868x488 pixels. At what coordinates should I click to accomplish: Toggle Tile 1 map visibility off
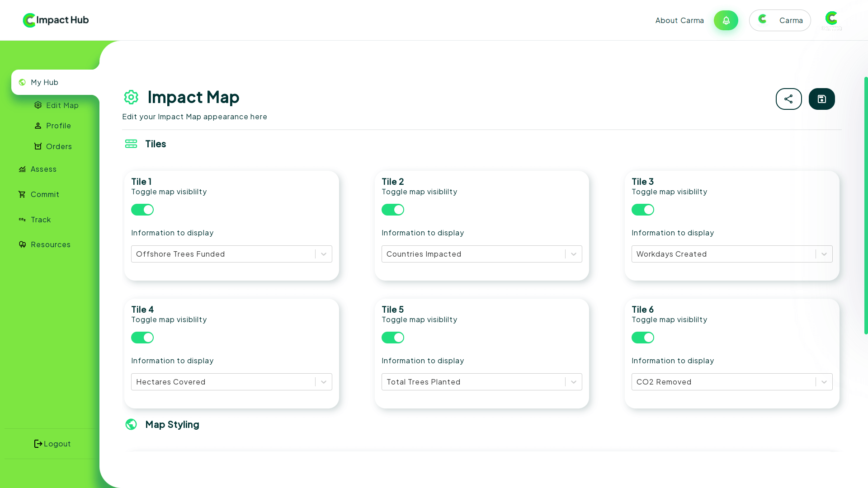[142, 210]
